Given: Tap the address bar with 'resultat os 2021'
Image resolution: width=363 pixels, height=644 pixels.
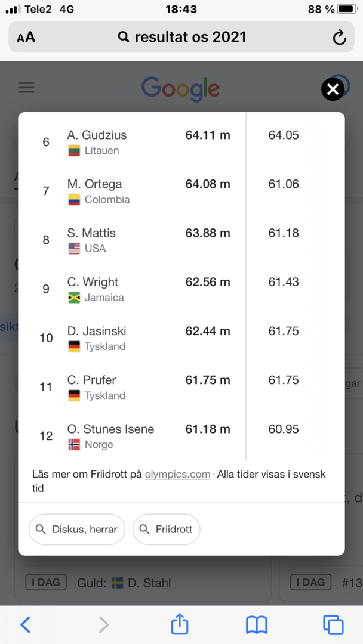Looking at the screenshot, I should (181, 37).
